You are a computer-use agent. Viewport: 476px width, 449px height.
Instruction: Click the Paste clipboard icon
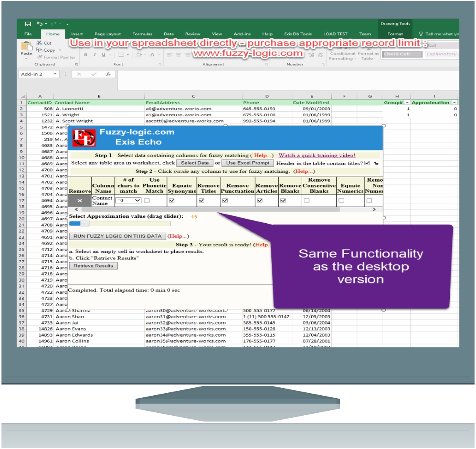point(26,46)
